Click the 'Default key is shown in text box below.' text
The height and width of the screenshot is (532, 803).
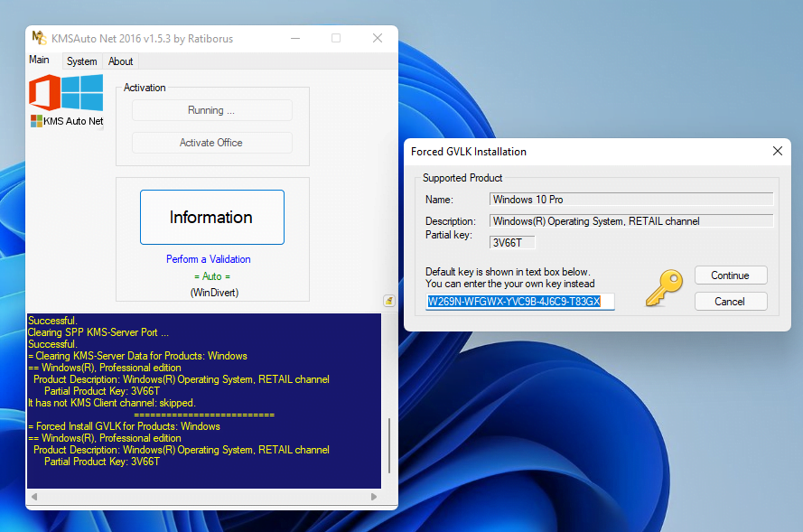[x=508, y=272]
